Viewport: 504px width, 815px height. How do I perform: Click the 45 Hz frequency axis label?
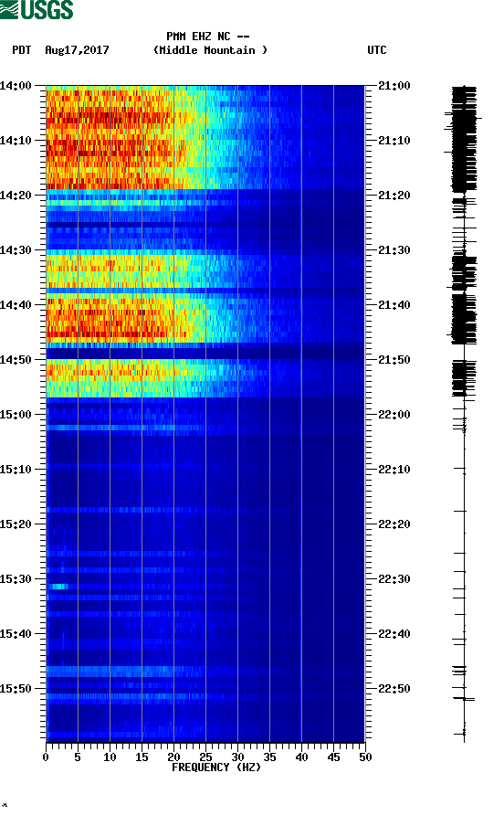[333, 757]
